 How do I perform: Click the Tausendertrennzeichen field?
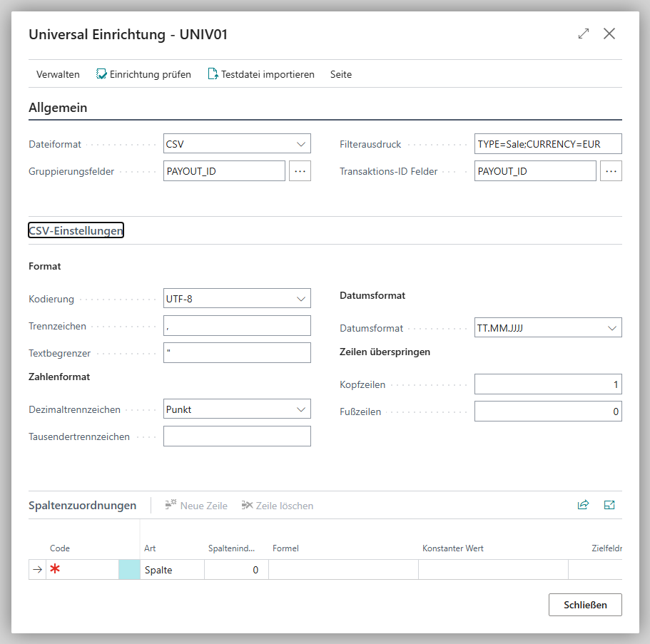coord(237,436)
